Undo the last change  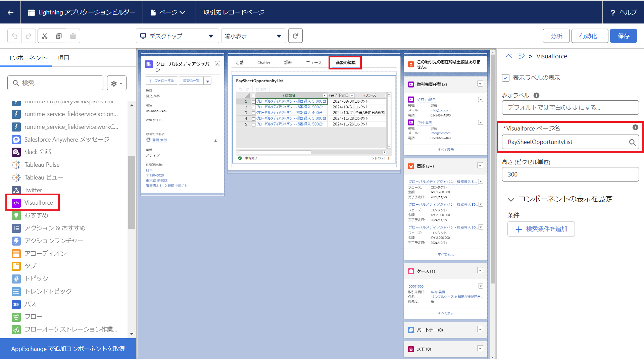[x=14, y=36]
